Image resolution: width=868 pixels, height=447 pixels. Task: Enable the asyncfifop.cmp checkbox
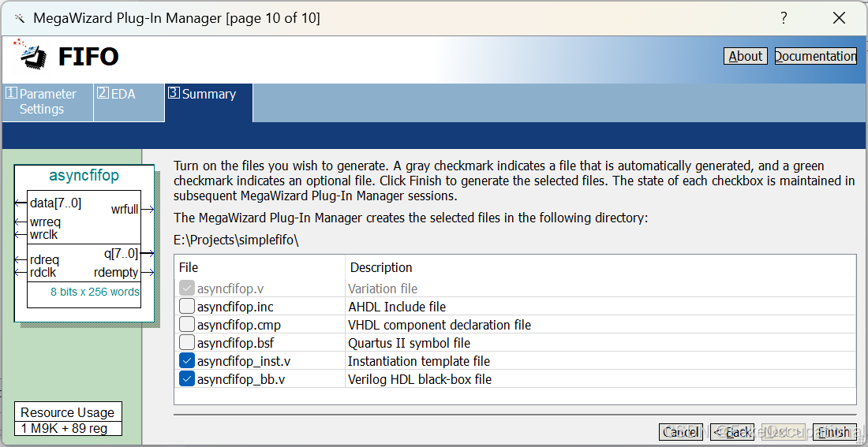point(187,325)
